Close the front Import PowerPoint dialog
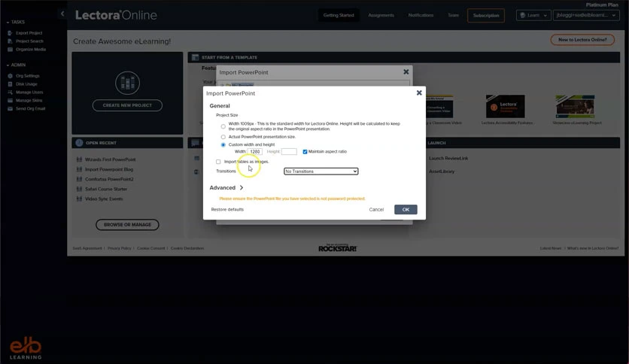This screenshot has width=629, height=364. 419,93
